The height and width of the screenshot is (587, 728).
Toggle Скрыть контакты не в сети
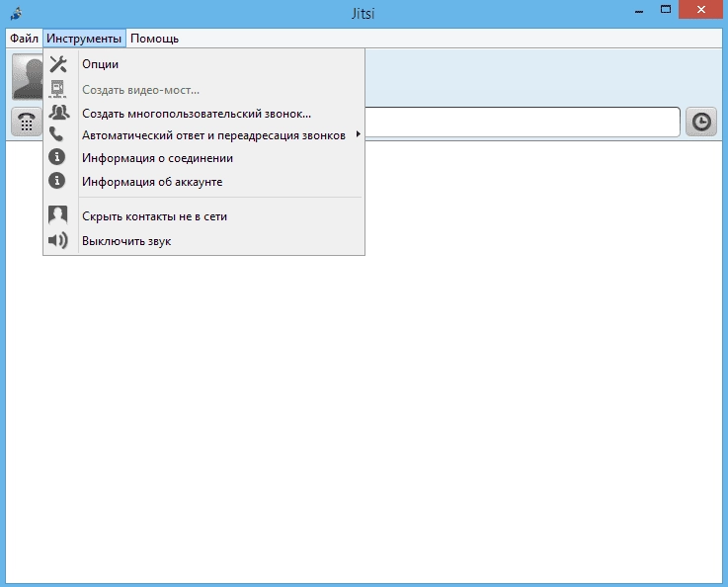(x=203, y=216)
